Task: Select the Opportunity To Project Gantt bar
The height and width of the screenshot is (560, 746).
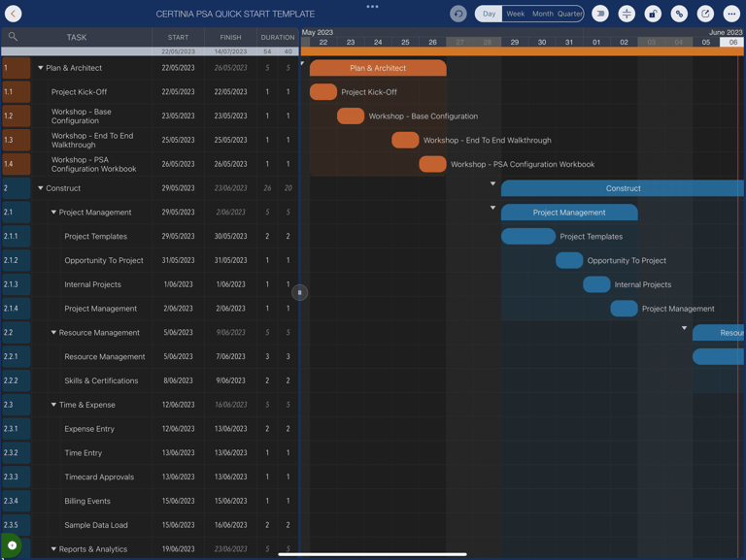Action: [x=569, y=260]
